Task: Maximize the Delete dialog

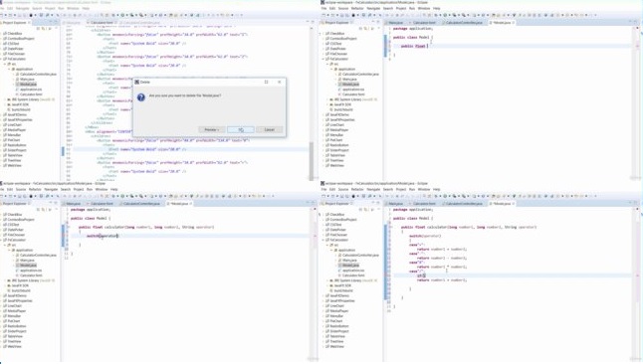Action: click(x=266, y=82)
